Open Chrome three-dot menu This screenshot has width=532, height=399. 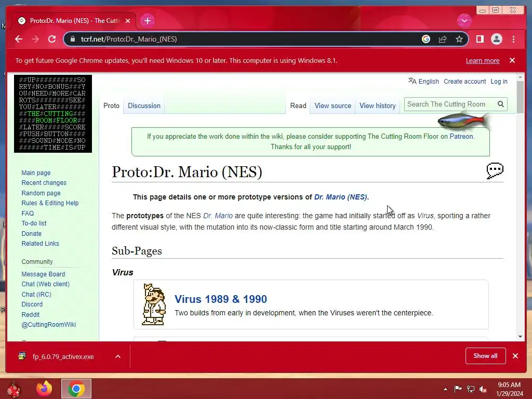[x=513, y=39]
